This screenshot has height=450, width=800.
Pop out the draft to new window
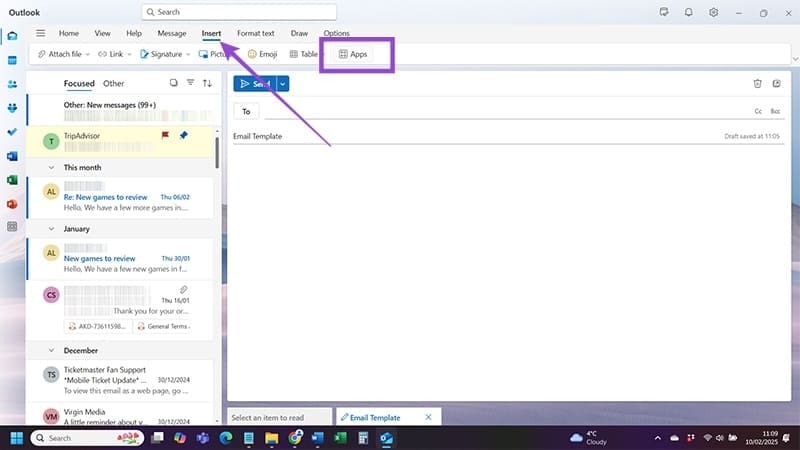776,84
